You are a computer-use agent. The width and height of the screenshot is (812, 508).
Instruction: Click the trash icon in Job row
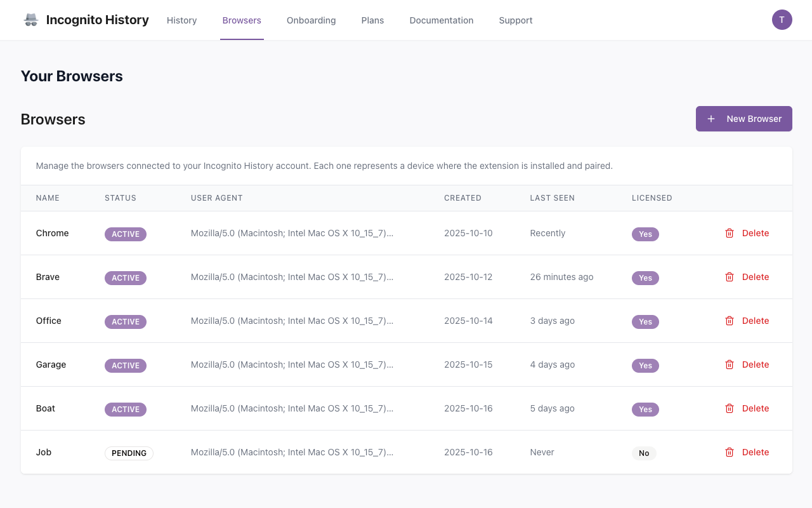[730, 452]
